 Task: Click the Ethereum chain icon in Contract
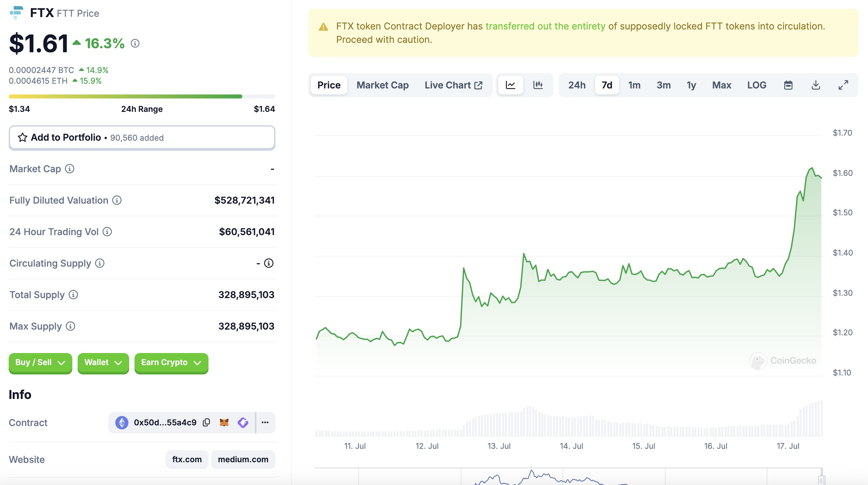(122, 423)
